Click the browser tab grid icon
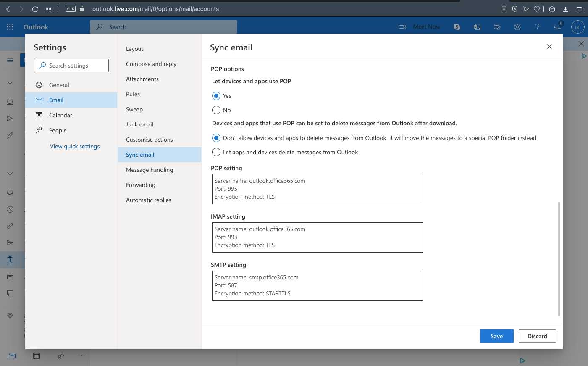The image size is (588, 366). (48, 9)
